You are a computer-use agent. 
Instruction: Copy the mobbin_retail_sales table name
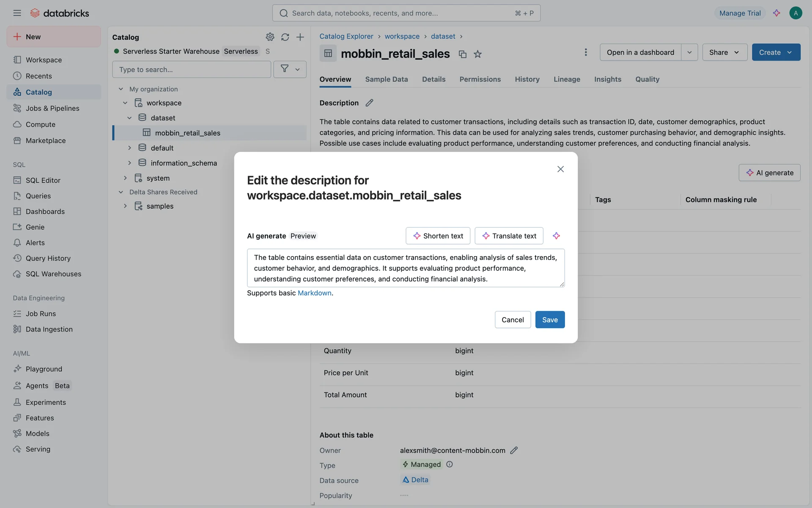pyautogui.click(x=462, y=54)
